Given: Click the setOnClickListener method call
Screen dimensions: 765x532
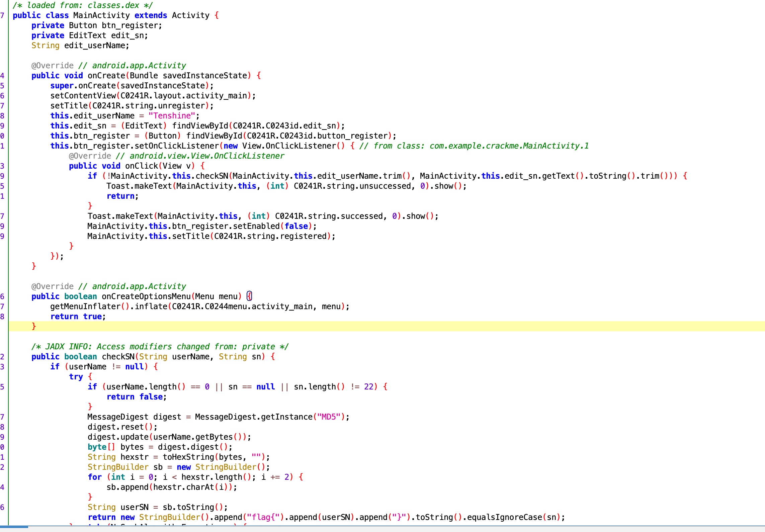Looking at the screenshot, I should click(x=176, y=146).
